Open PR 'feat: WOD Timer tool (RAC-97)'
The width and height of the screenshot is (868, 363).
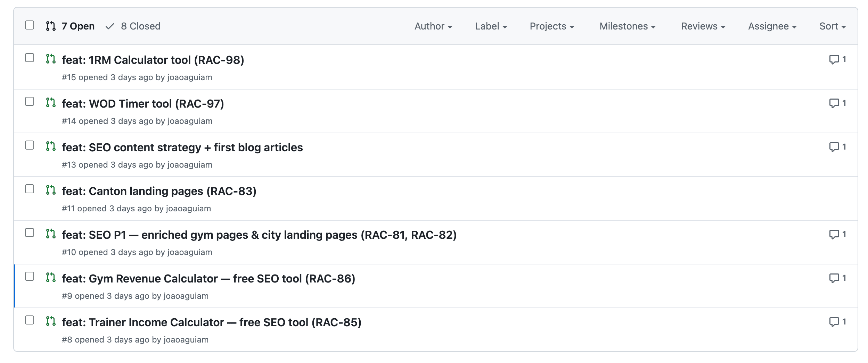click(x=143, y=104)
